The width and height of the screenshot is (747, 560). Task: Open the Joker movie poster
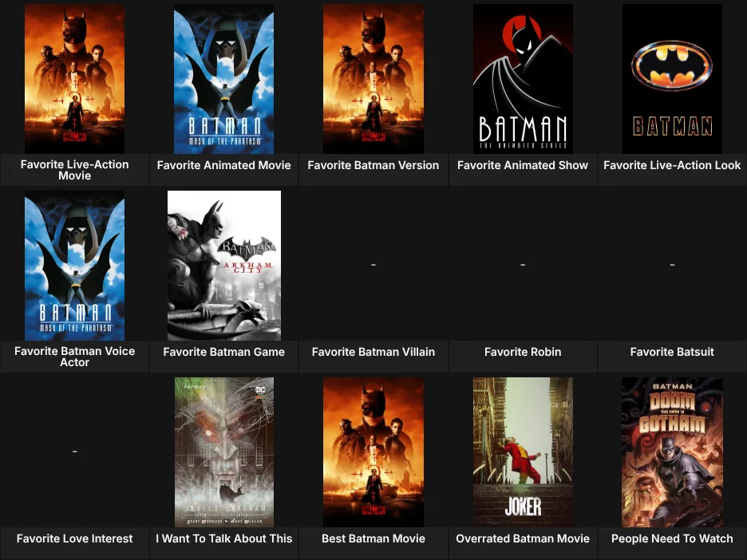(x=523, y=452)
